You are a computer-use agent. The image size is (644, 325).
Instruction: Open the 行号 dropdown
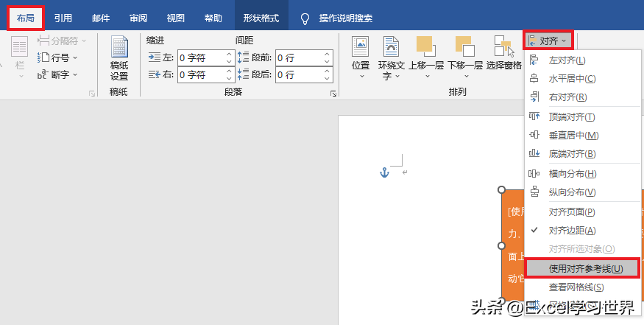[x=57, y=57]
